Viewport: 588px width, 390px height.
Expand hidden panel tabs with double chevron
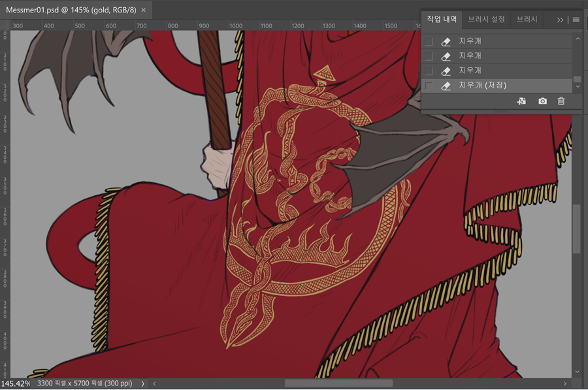pos(560,20)
